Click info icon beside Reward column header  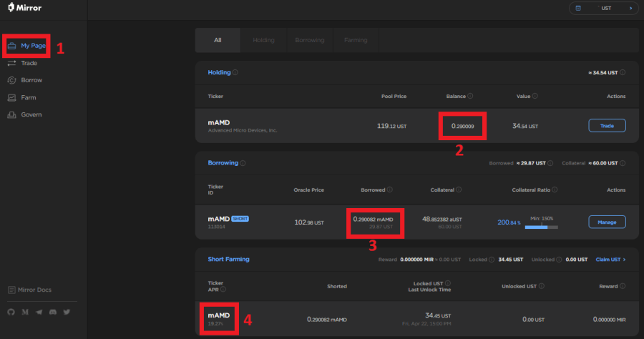click(x=623, y=286)
